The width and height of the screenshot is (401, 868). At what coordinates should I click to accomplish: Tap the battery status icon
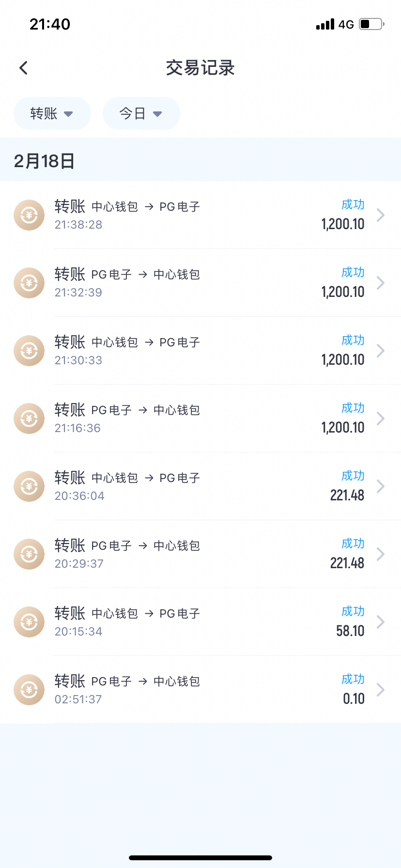click(x=371, y=24)
